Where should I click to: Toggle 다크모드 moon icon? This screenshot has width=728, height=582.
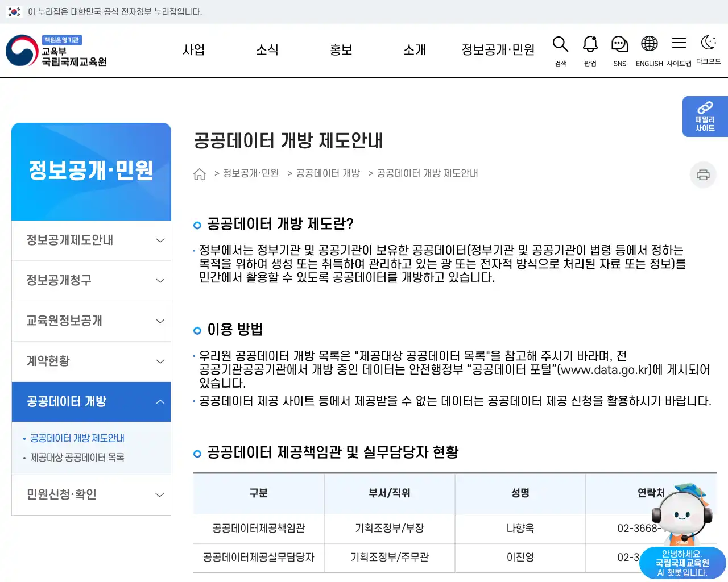pos(708,43)
